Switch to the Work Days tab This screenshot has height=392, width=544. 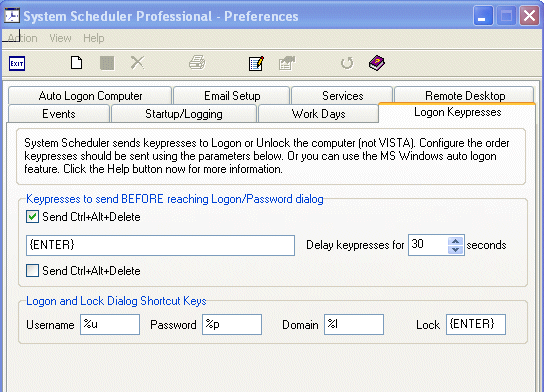[x=318, y=113]
